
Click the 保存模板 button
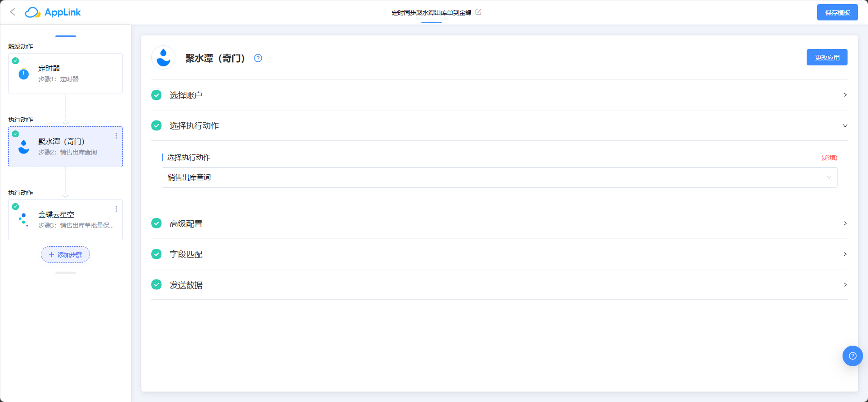pyautogui.click(x=837, y=12)
